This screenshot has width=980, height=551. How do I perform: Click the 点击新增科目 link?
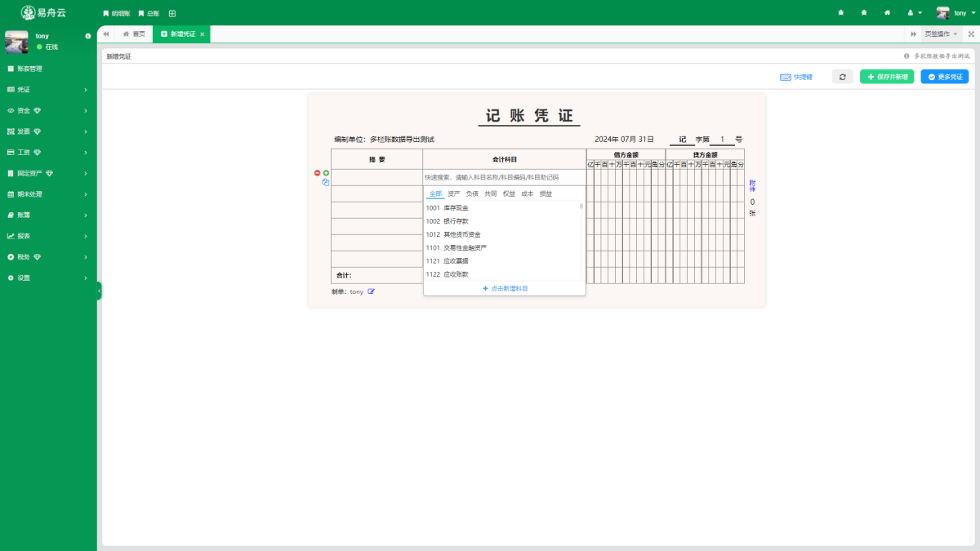click(x=505, y=288)
